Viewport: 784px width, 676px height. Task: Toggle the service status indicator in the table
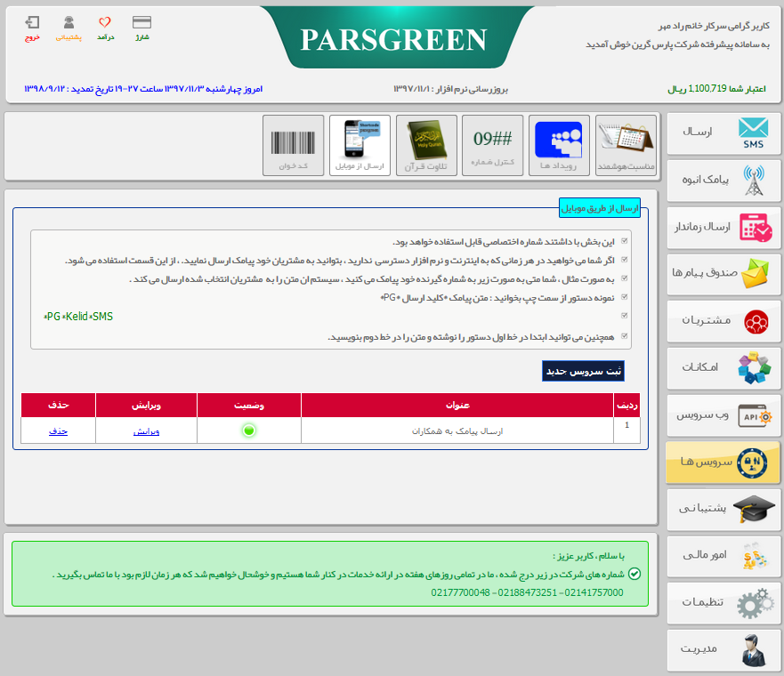(247, 431)
